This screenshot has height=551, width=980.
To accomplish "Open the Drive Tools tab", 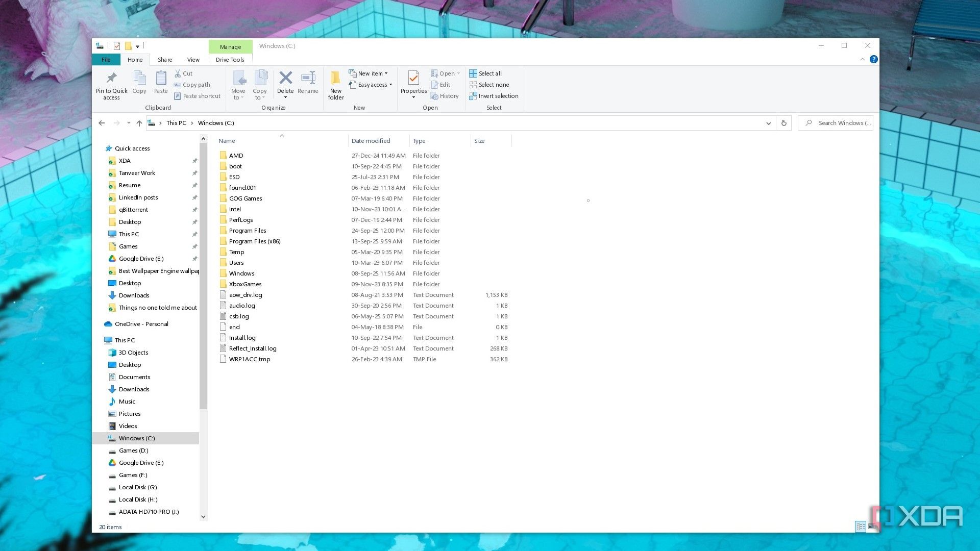I will coord(230,60).
